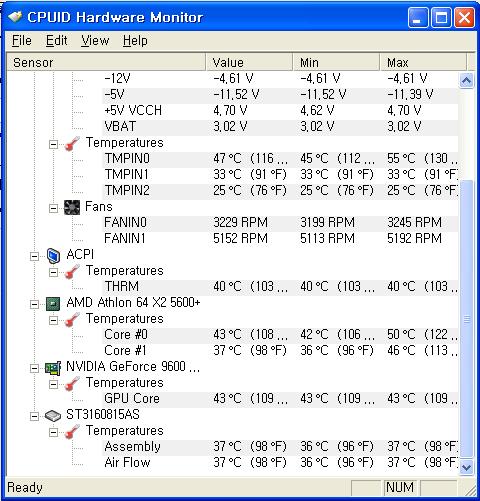Click the Min column header
This screenshot has width=480, height=501.
tap(336, 62)
